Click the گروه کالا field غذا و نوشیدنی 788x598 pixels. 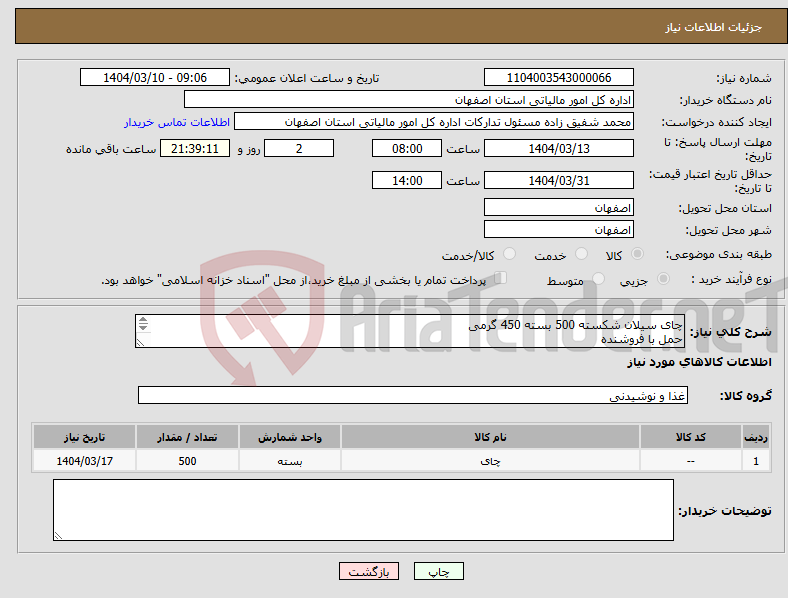(413, 395)
